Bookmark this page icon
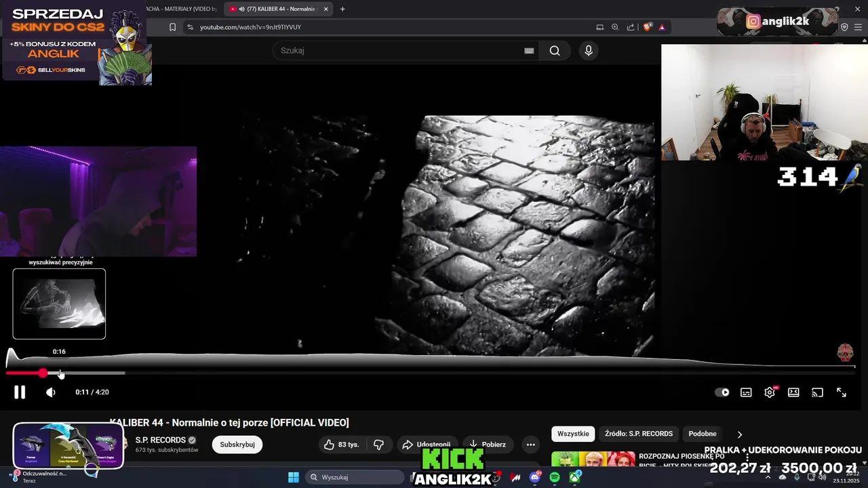The width and height of the screenshot is (868, 488). (x=172, y=27)
